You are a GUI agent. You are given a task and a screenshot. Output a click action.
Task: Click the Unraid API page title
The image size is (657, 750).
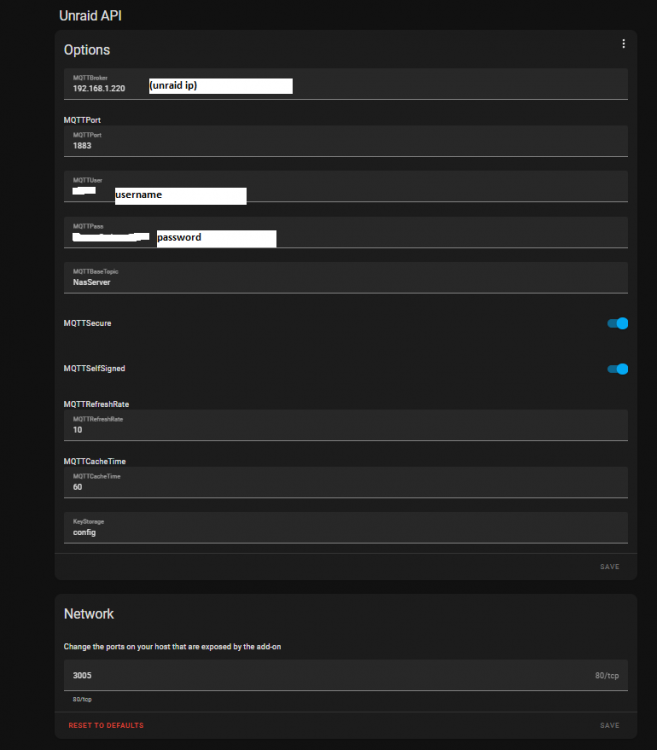click(90, 16)
